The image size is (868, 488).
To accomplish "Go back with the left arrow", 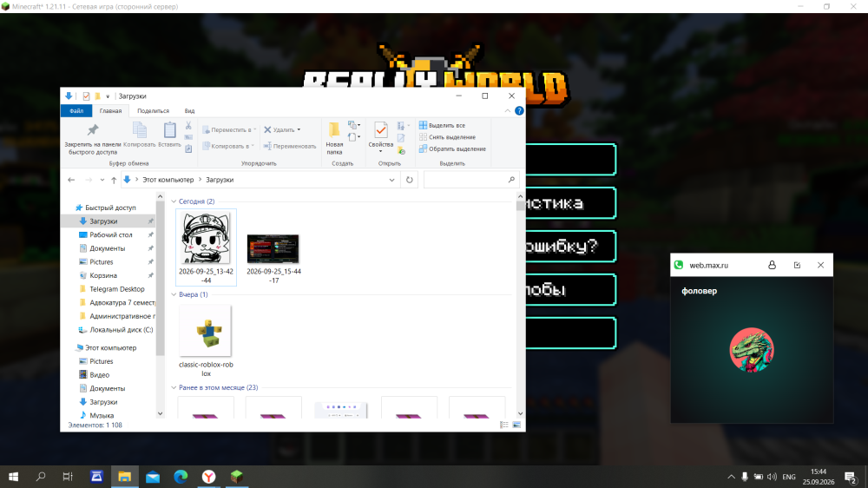I will 71,180.
